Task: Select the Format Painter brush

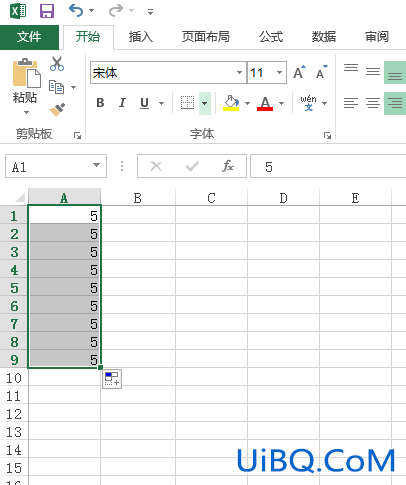Action: tap(57, 110)
